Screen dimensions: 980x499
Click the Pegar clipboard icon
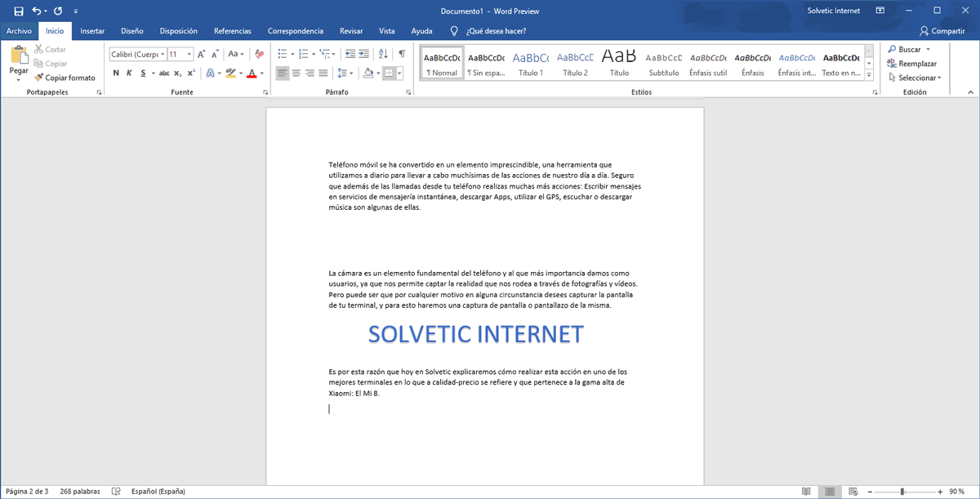click(x=19, y=56)
